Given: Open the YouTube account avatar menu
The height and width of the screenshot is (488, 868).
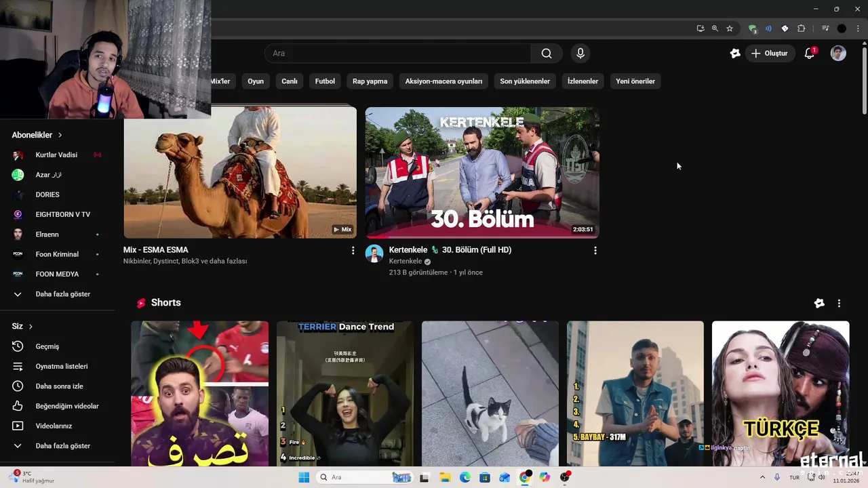Looking at the screenshot, I should click(x=838, y=54).
